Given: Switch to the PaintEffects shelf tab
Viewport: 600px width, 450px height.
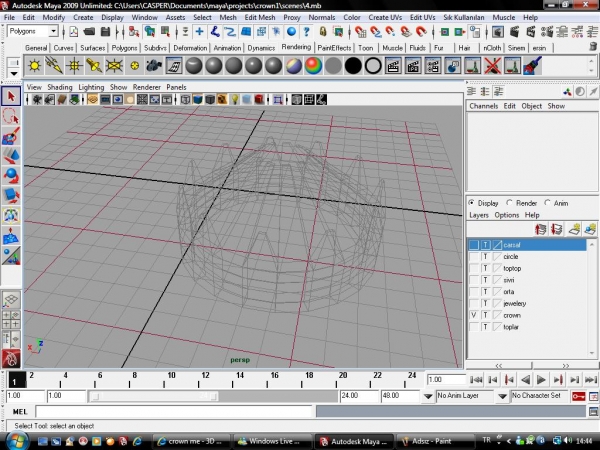Looking at the screenshot, I should (334, 48).
